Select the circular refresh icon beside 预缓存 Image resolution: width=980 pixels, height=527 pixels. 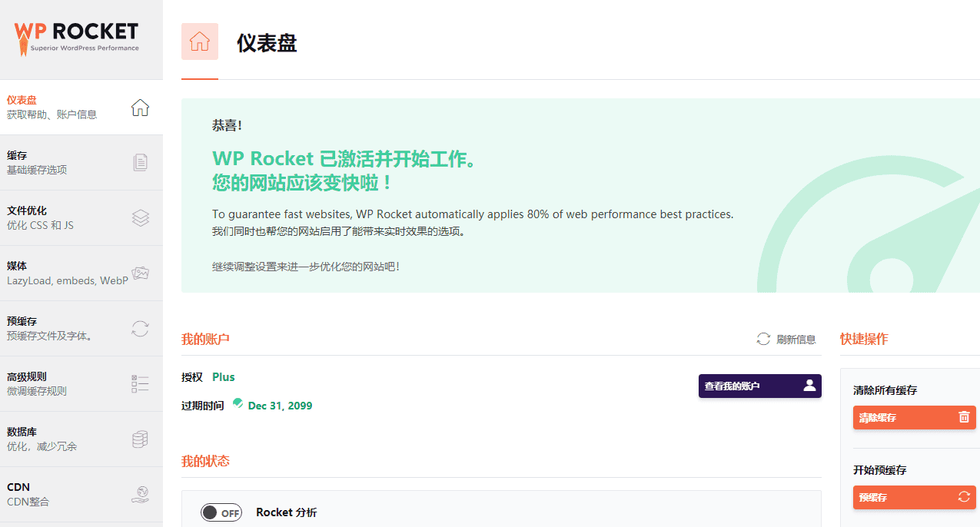[140, 328]
